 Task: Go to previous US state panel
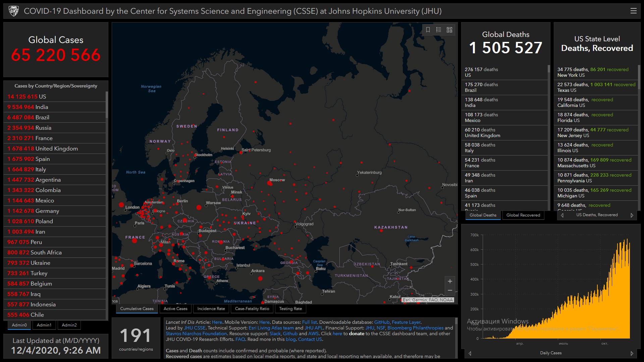[x=562, y=215]
